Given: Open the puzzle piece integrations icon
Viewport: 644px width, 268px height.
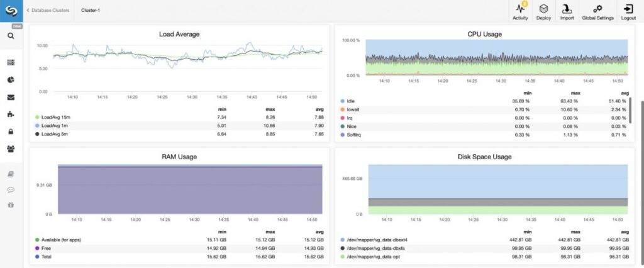Looking at the screenshot, I should click(x=11, y=114).
